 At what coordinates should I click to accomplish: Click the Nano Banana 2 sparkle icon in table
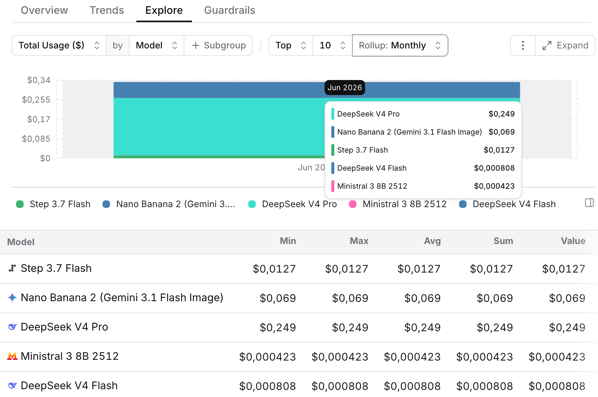[x=12, y=297]
